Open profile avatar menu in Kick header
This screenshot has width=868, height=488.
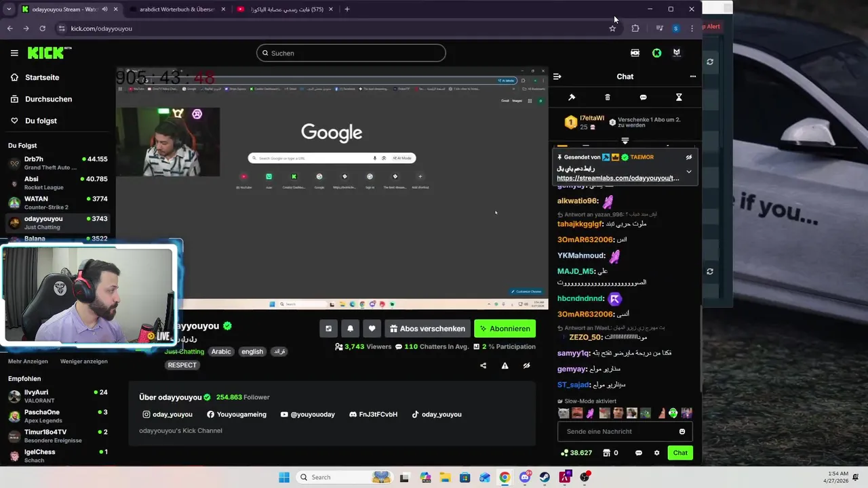point(677,53)
